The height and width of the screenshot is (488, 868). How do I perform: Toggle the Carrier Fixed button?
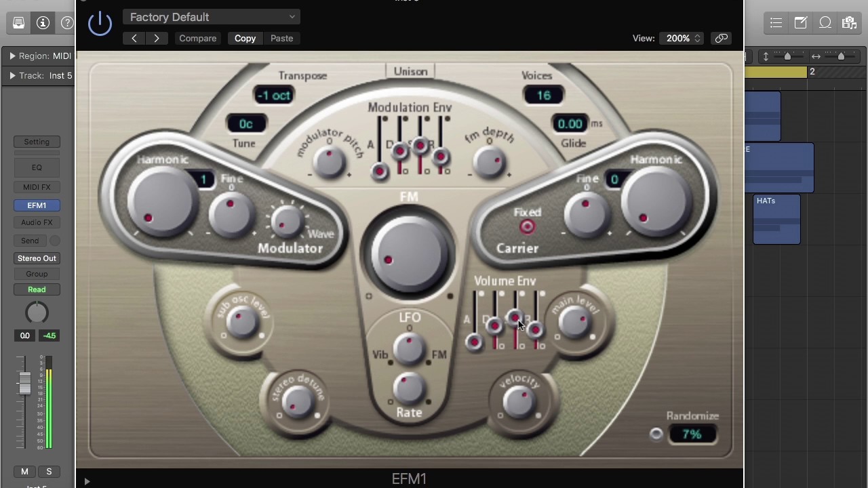point(527,227)
